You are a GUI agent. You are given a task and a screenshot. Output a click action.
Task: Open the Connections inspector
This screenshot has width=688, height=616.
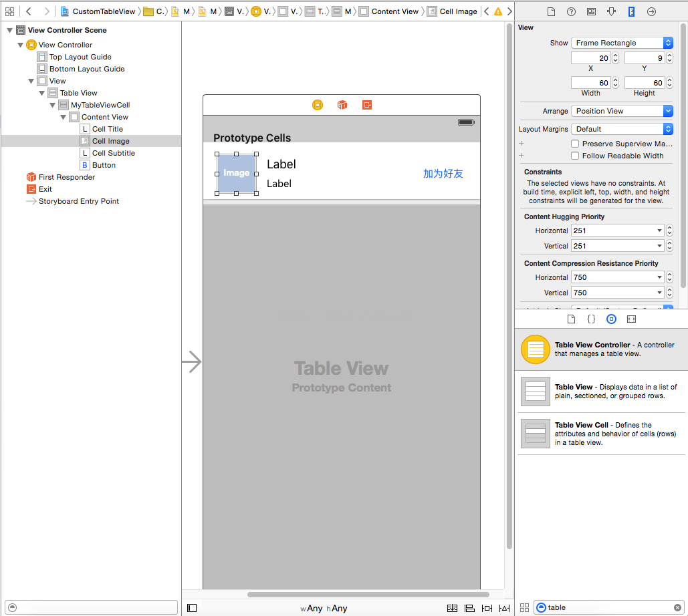652,12
